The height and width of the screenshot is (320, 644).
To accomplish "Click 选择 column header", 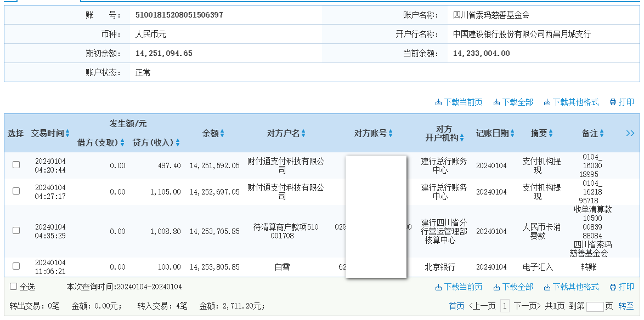I will click(15, 133).
